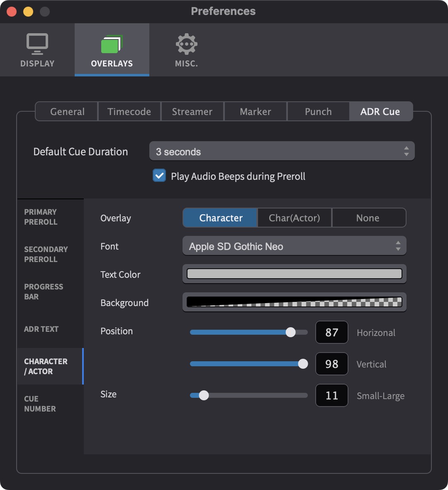Select Character / Actor in sidebar

[x=50, y=366]
